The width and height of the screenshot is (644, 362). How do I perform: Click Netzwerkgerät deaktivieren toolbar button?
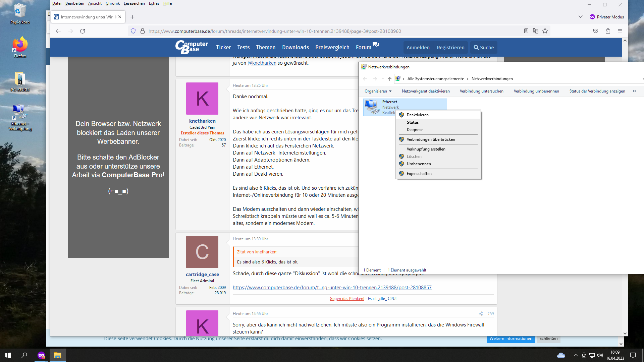(x=426, y=91)
